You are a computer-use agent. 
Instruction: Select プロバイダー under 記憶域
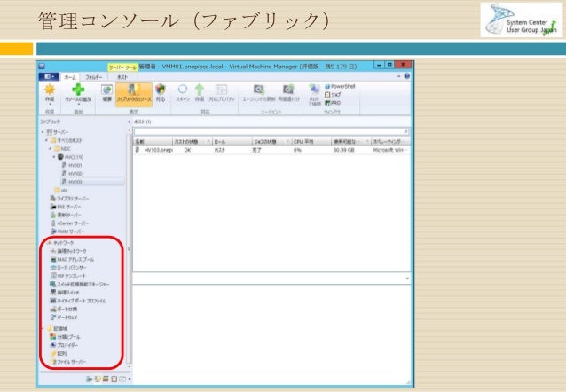tap(64, 345)
